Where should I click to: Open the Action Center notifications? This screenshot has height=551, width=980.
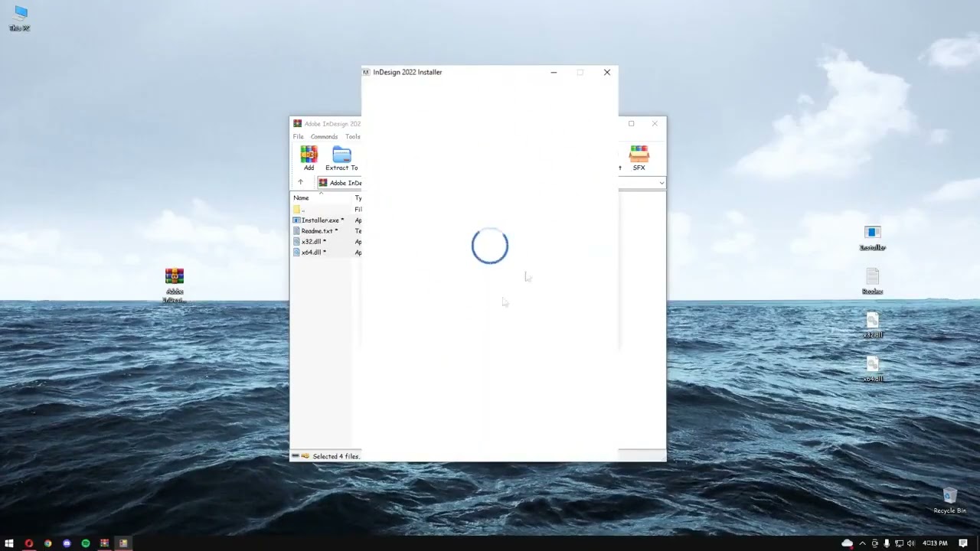[x=963, y=543]
